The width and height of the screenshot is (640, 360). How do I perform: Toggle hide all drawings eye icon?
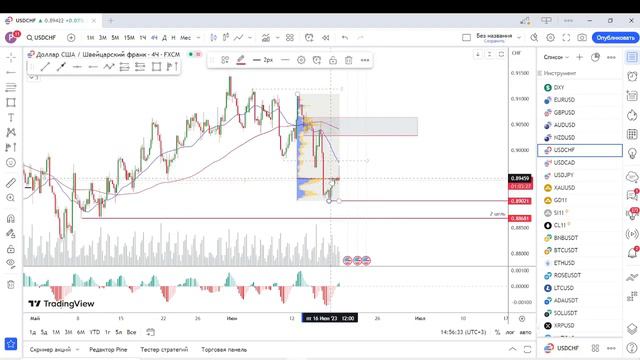[11, 264]
